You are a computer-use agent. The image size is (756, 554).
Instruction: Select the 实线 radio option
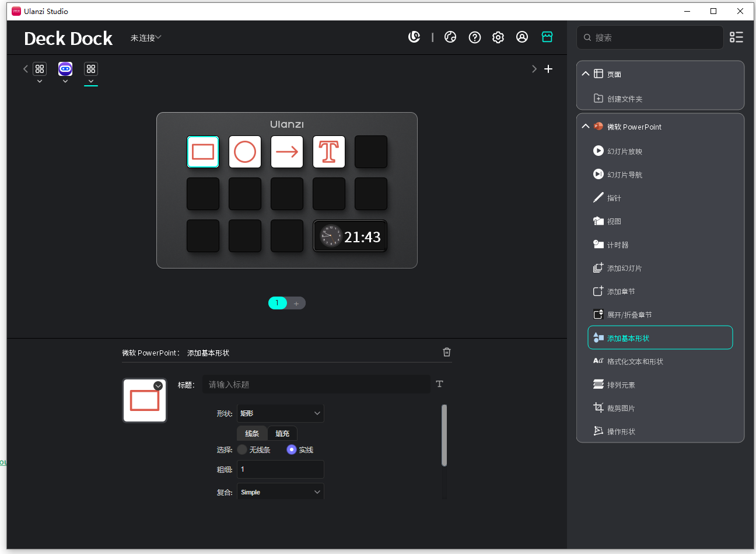point(292,450)
